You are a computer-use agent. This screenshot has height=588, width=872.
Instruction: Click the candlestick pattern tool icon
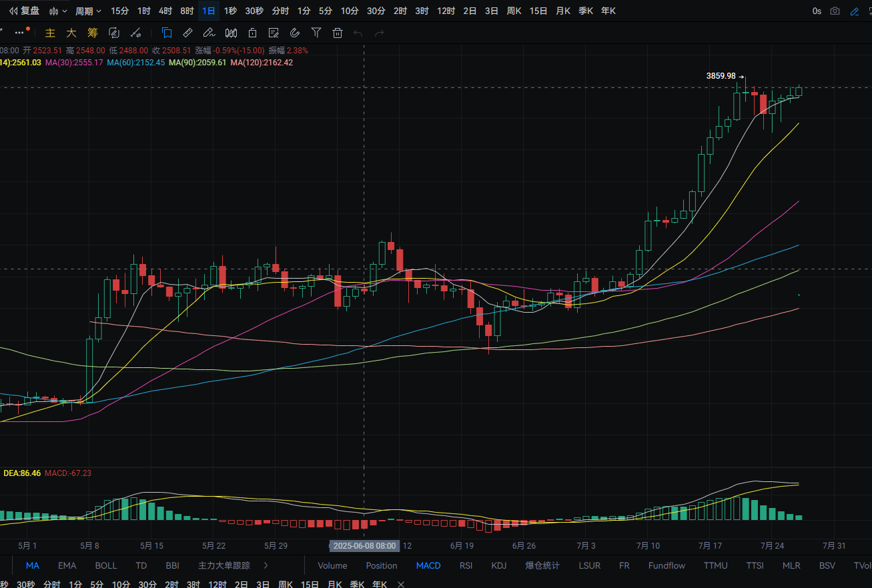coord(231,33)
